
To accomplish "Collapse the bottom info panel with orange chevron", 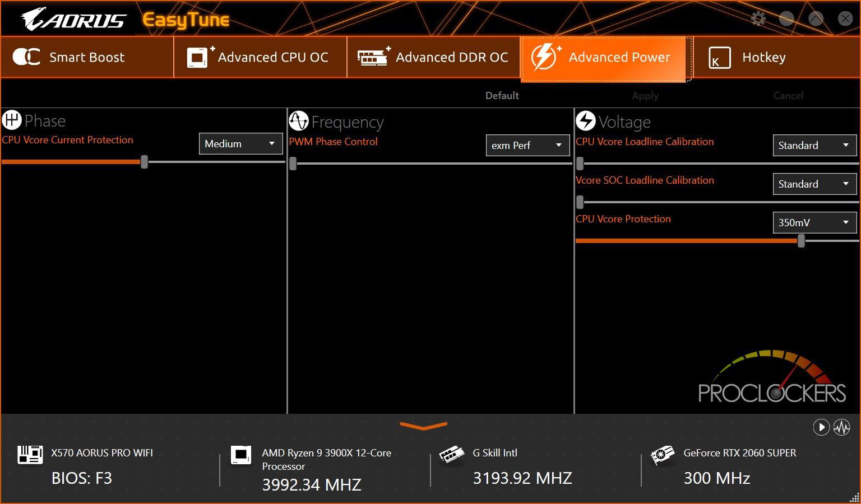I will [x=424, y=426].
